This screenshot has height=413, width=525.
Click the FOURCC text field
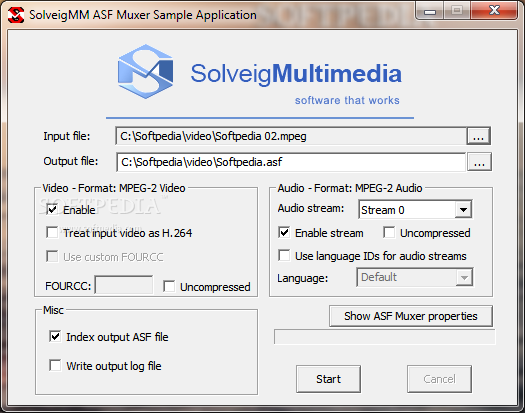124,285
